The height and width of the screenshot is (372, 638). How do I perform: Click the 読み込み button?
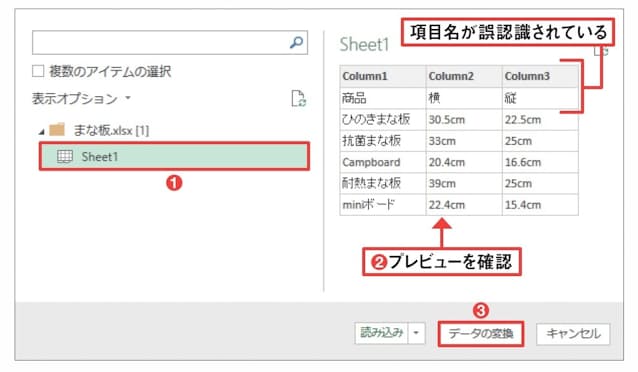click(x=381, y=333)
